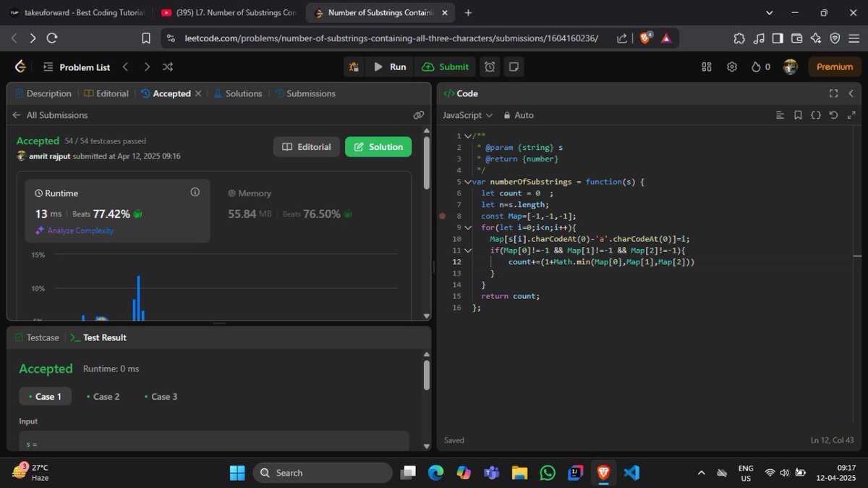Open the notes icon beside timer

point(514,67)
